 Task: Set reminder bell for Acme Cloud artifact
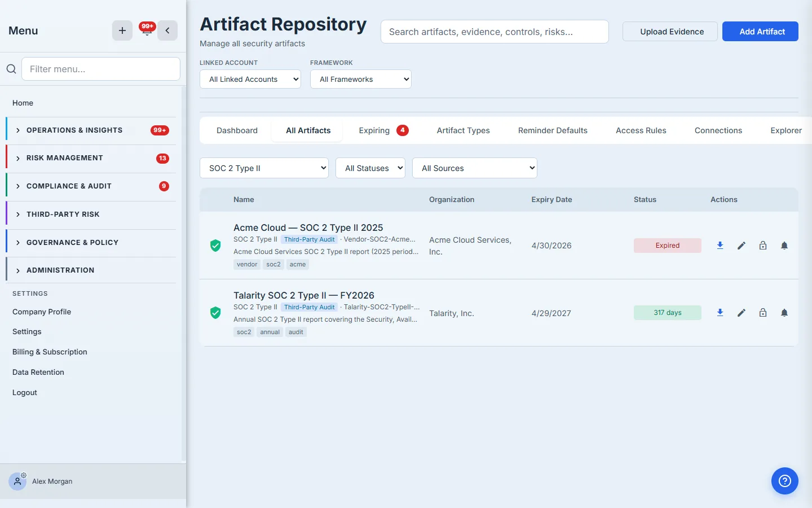click(x=784, y=246)
